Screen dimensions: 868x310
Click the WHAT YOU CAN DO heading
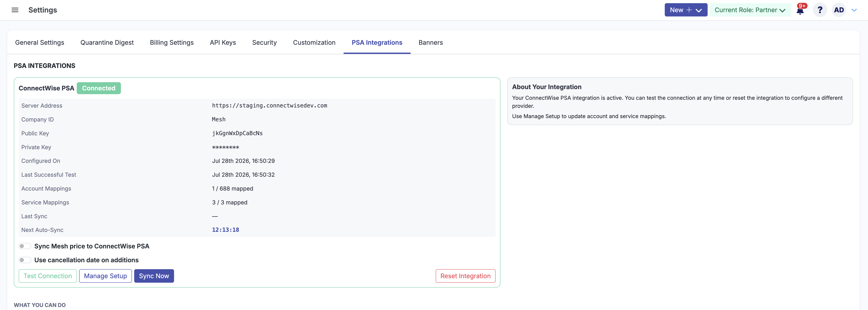(40, 305)
